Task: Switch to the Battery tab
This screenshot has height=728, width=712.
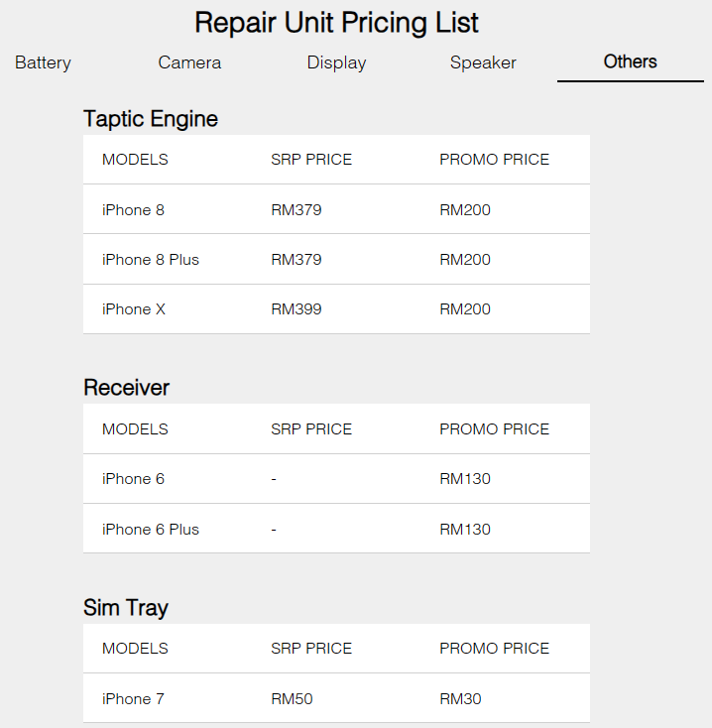Action: 43,62
